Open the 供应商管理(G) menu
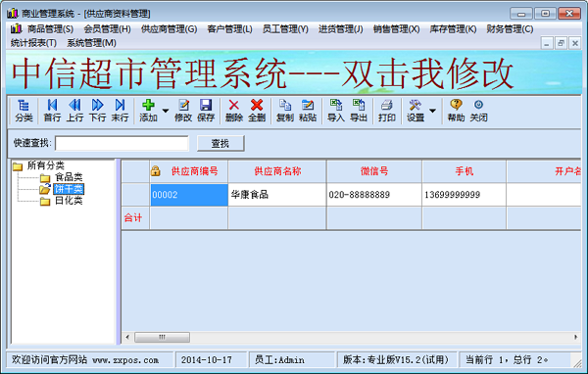 tap(170, 28)
